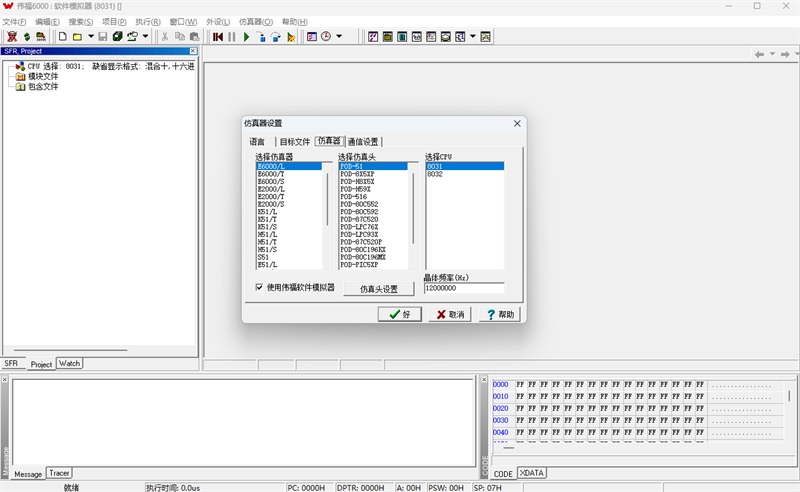Screen dimensions: 800x492
Task: Click back navigation arrow in editor area
Action: [759, 54]
